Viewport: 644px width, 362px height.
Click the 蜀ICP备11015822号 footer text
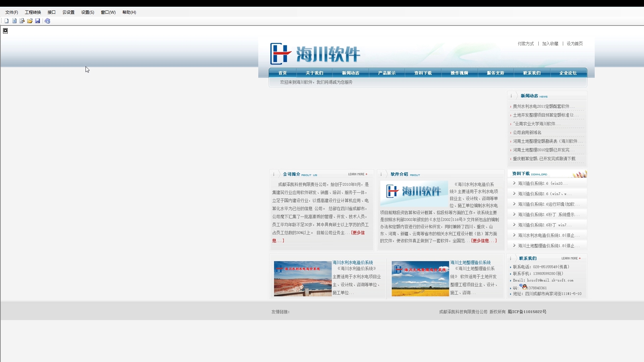[x=527, y=312]
